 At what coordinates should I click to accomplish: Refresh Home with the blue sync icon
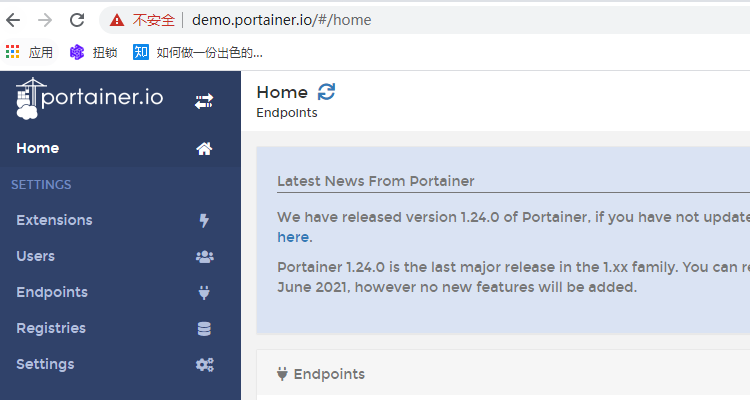pyautogui.click(x=326, y=91)
